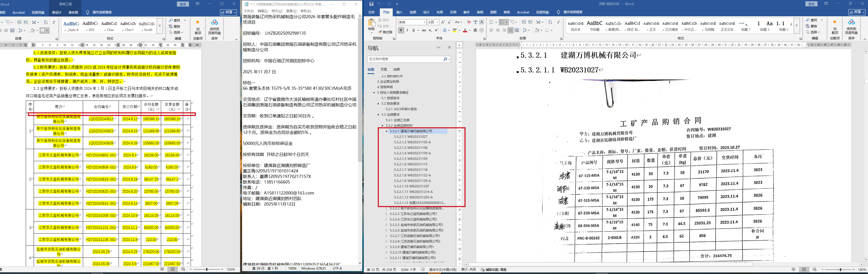Viewport: 868px width, 274px height.
Task: Apply subscript formatting in the right Word
Action: 430,30
